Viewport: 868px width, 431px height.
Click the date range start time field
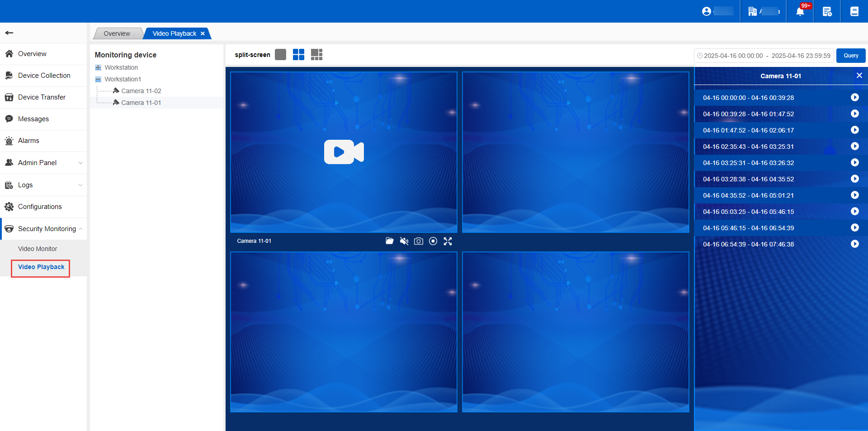pyautogui.click(x=733, y=56)
